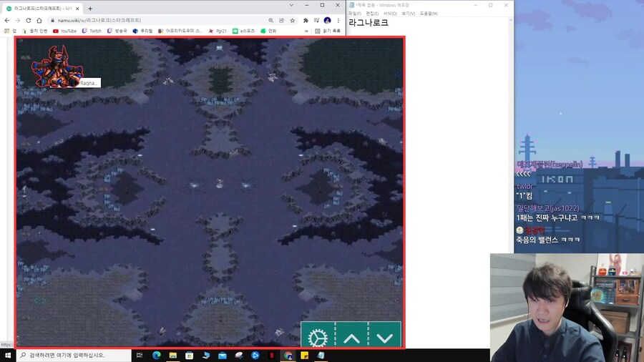Screen dimensions: 644x362
Task: Click the namu.wiki address bar
Action: click(156, 20)
